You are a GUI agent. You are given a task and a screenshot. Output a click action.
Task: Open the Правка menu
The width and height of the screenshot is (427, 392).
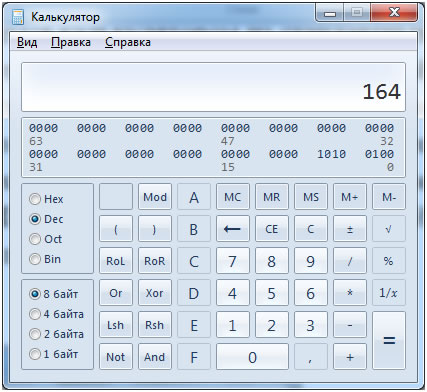tap(71, 42)
